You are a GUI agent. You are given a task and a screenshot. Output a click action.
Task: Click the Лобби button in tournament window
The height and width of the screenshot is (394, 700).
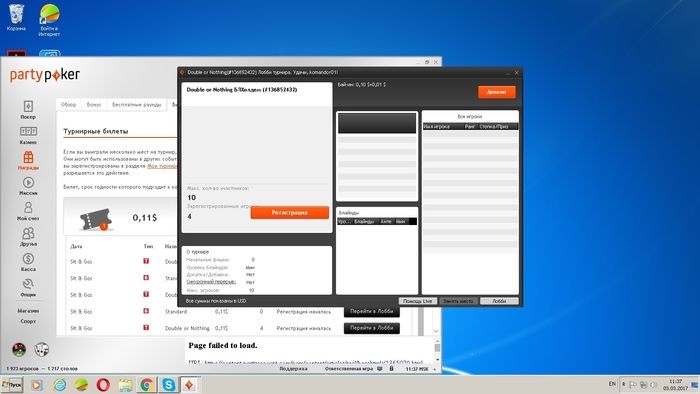499,301
